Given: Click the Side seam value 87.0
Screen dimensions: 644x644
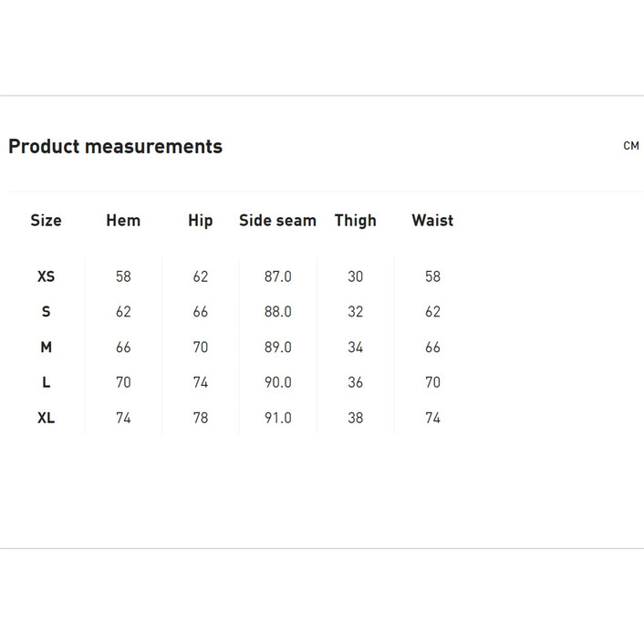Looking at the screenshot, I should (278, 276).
